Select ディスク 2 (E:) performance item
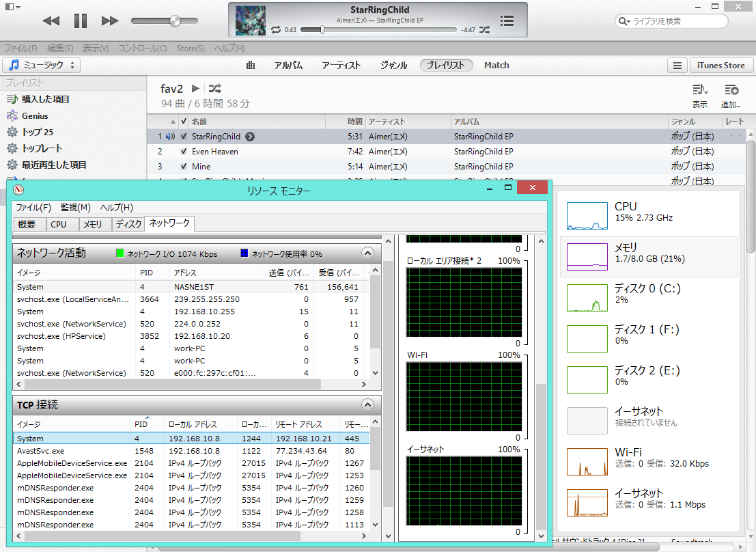 coord(649,380)
